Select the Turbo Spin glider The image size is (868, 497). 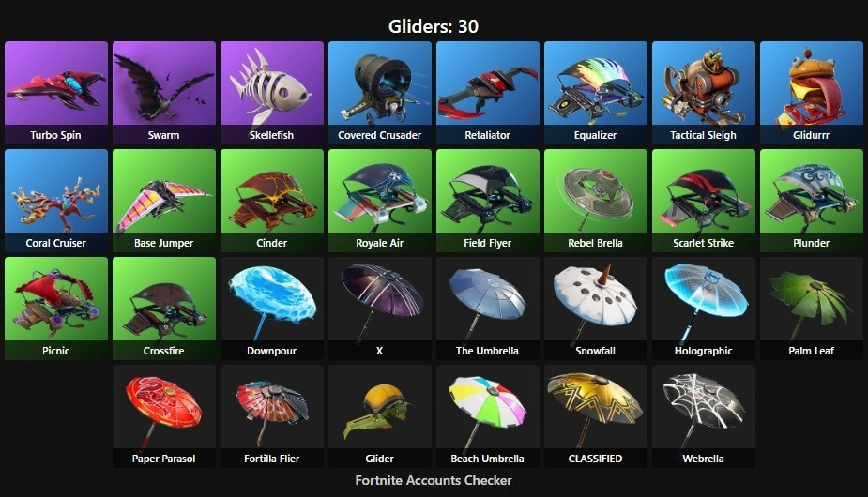point(56,93)
